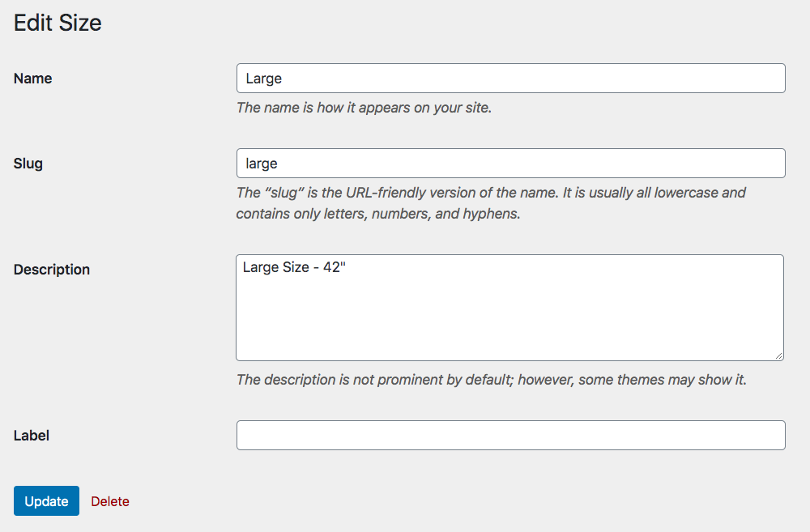Click the Description textarea resize handle

coord(778,355)
